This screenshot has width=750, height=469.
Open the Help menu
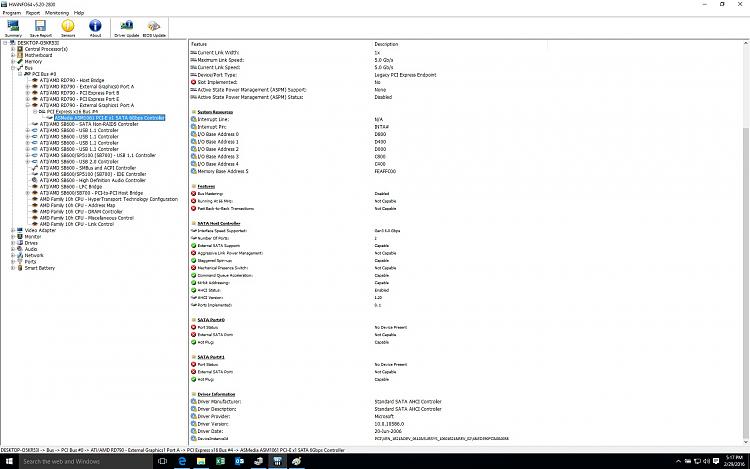tap(79, 13)
